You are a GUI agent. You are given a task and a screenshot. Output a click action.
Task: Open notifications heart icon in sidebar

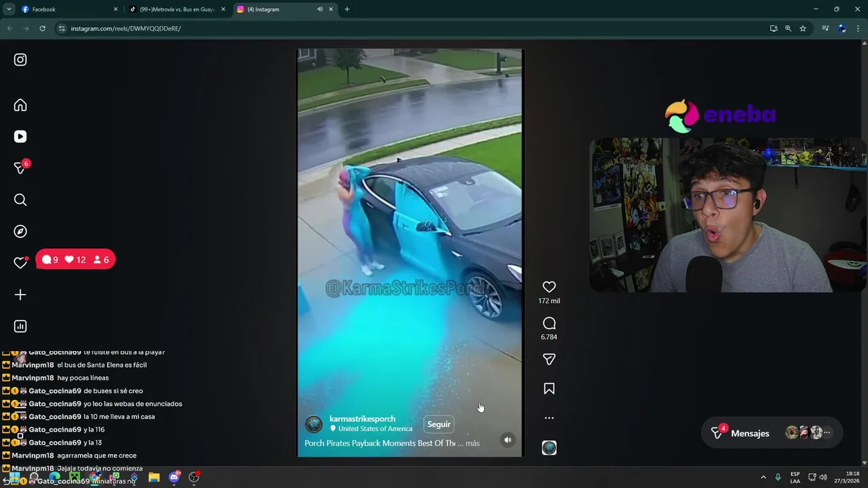(x=20, y=263)
